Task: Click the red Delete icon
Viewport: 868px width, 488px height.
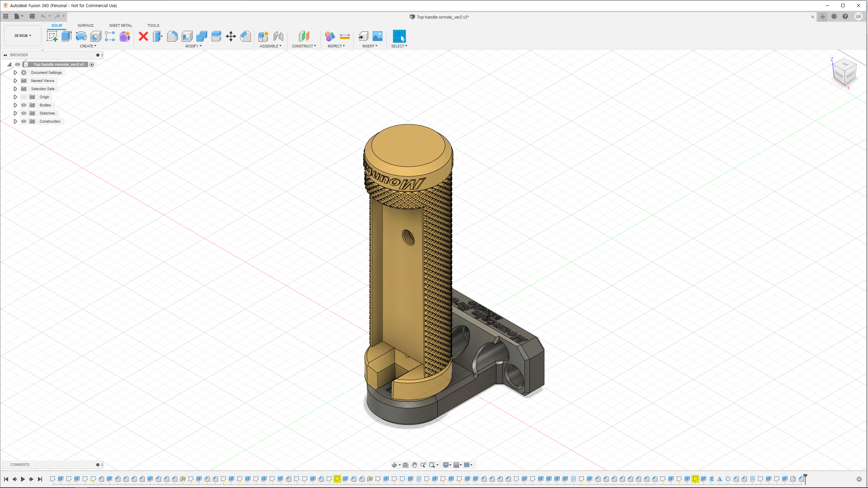Action: pos(143,36)
